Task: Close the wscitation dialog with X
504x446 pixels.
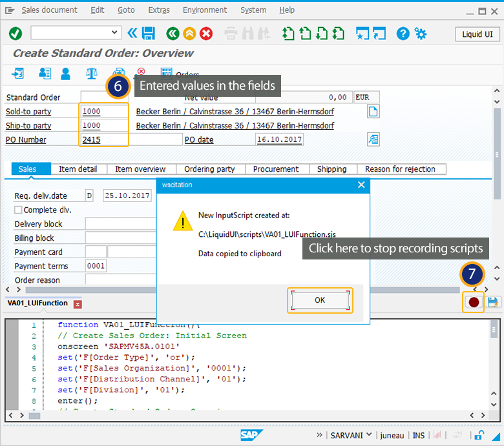Action: pos(361,185)
